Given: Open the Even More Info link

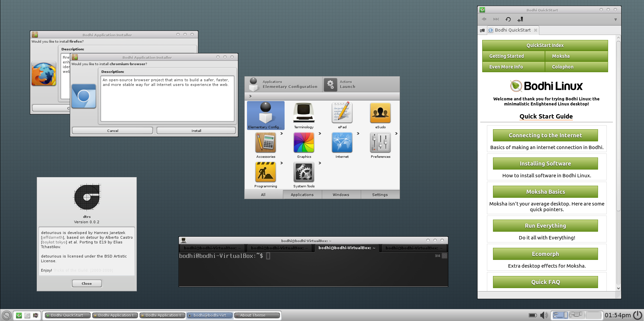Looking at the screenshot, I should [513, 67].
